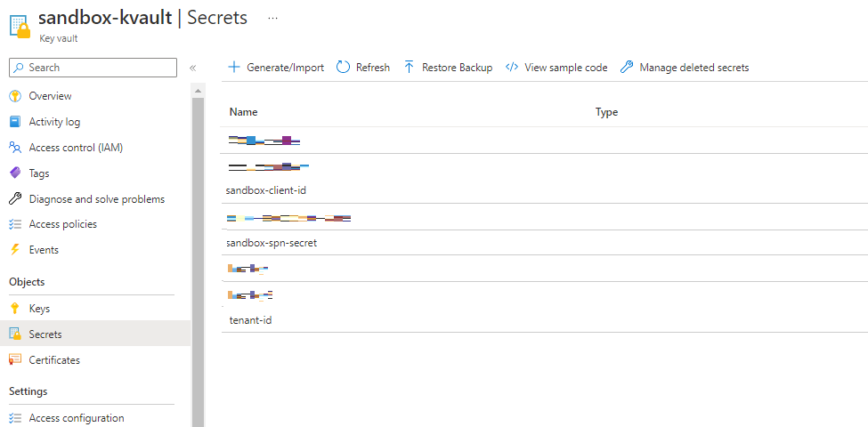
Task: Click the Settings section heading
Action: pyautogui.click(x=28, y=391)
